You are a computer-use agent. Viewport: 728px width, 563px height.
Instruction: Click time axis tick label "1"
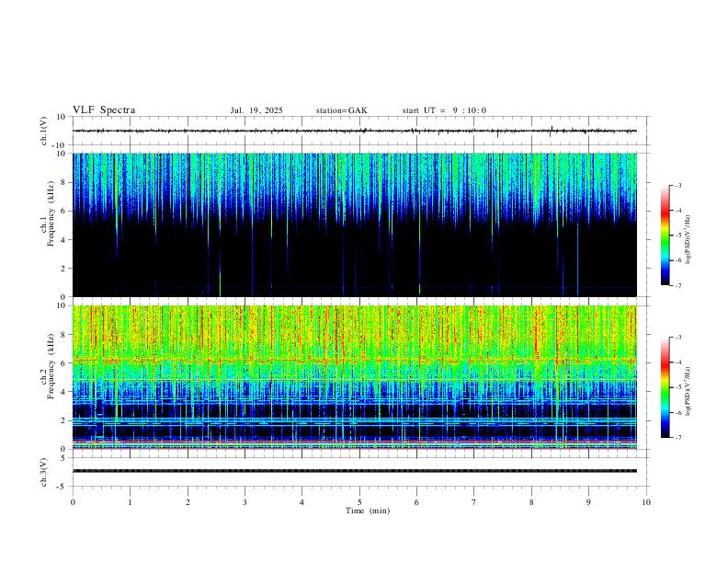click(x=130, y=502)
